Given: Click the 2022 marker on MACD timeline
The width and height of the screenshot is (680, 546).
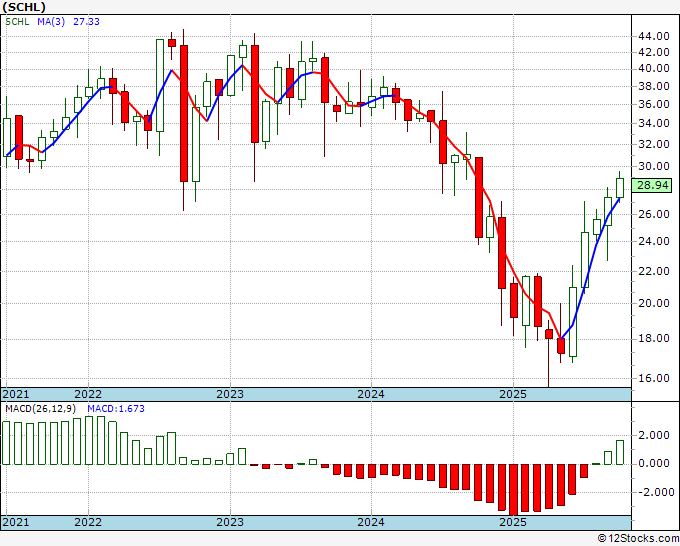Looking at the screenshot, I should pos(88,522).
